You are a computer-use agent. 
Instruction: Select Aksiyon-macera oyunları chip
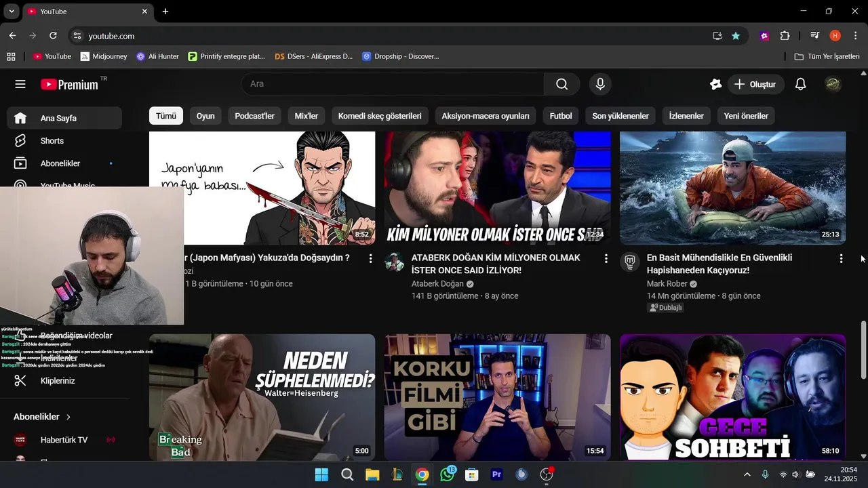click(486, 116)
